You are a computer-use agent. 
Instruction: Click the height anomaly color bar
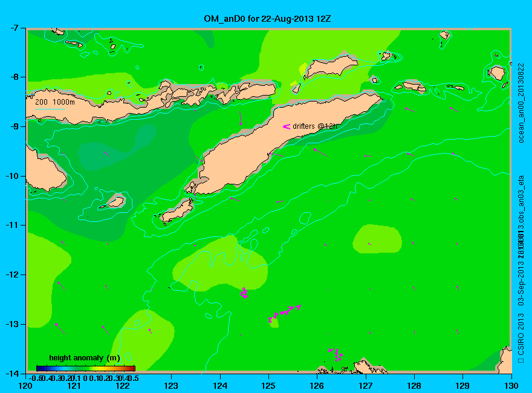coord(86,368)
